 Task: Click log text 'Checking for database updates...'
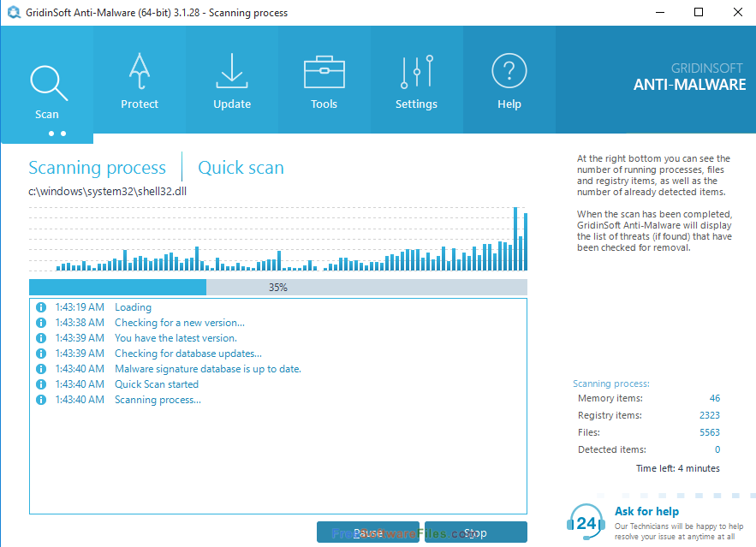click(x=188, y=354)
